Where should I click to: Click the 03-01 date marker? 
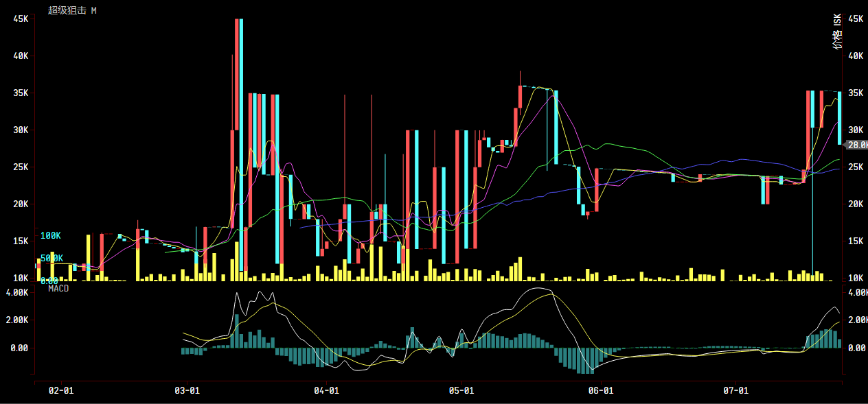point(187,391)
